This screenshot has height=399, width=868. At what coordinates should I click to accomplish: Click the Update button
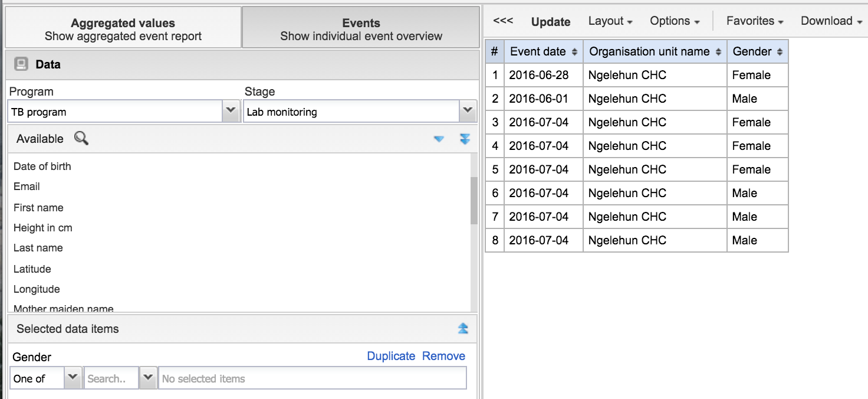551,22
